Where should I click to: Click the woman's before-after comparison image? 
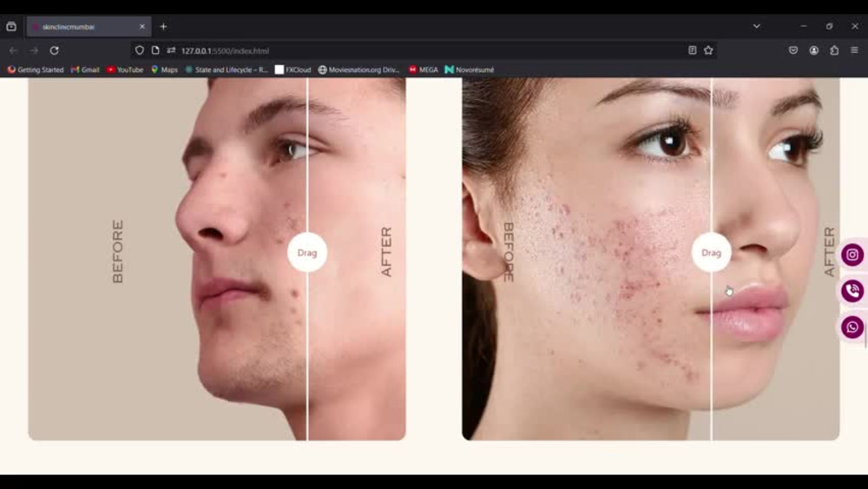[651, 259]
